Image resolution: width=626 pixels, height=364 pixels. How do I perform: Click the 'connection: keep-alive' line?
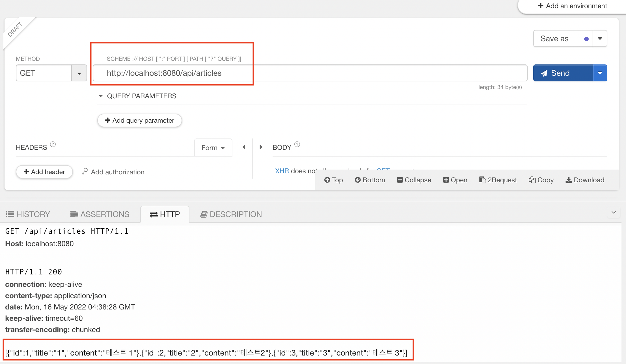click(x=44, y=284)
